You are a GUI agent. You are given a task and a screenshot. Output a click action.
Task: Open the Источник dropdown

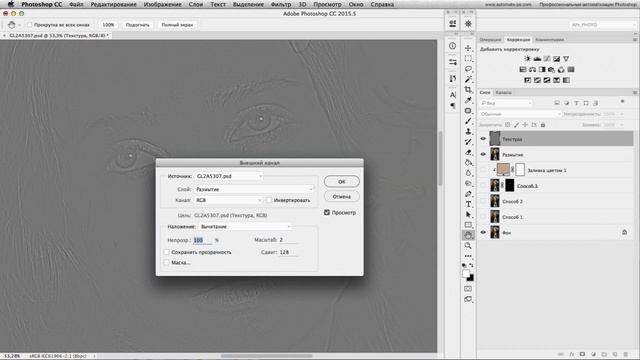(x=229, y=176)
